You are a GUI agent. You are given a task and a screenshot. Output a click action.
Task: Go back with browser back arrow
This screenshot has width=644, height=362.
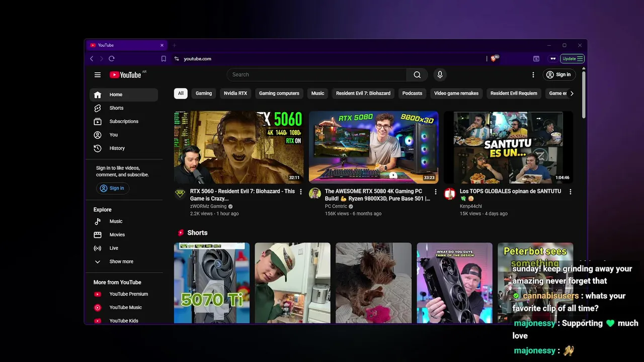92,59
